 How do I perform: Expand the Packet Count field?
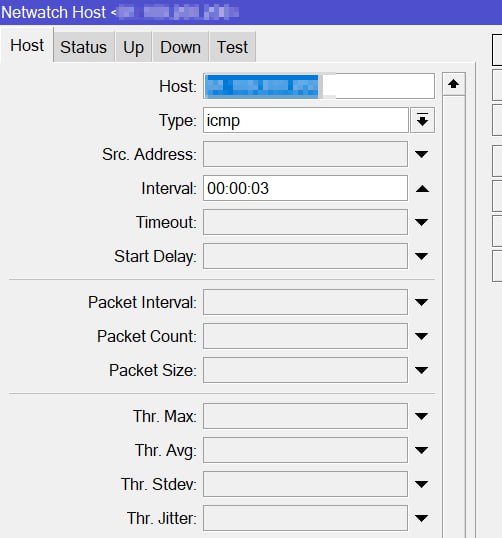tap(422, 336)
